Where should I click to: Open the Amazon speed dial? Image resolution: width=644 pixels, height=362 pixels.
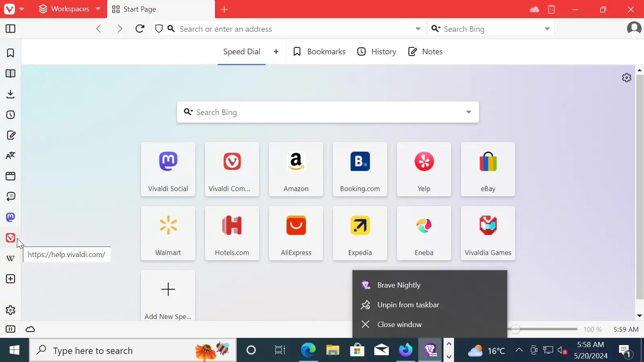point(296,169)
